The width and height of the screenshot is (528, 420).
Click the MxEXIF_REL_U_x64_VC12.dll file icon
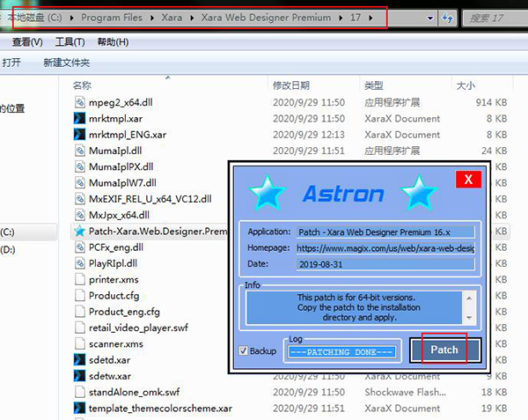pyautogui.click(x=80, y=199)
